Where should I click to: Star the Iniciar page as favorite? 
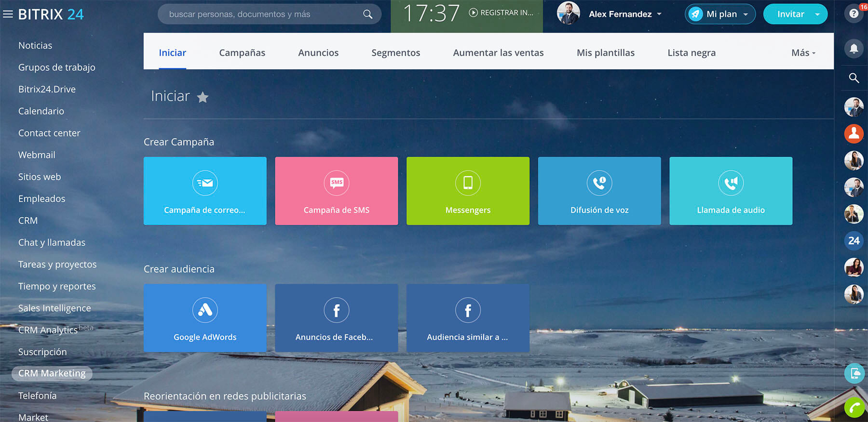tap(203, 97)
